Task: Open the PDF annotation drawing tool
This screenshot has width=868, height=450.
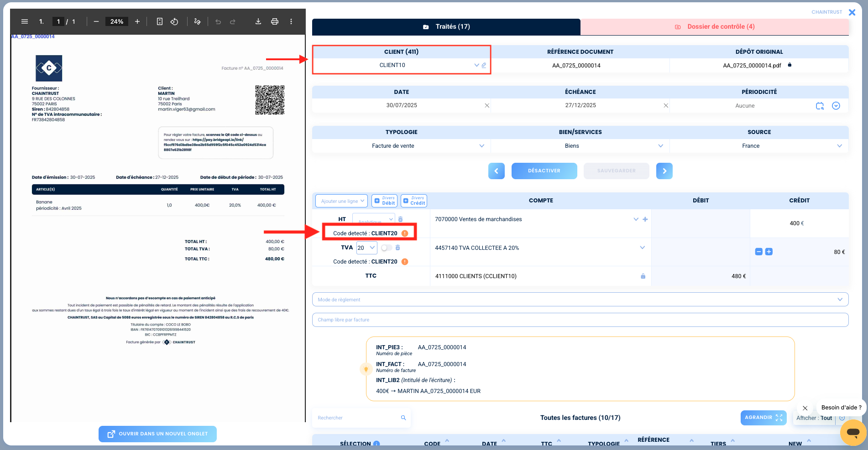Action: (x=198, y=21)
